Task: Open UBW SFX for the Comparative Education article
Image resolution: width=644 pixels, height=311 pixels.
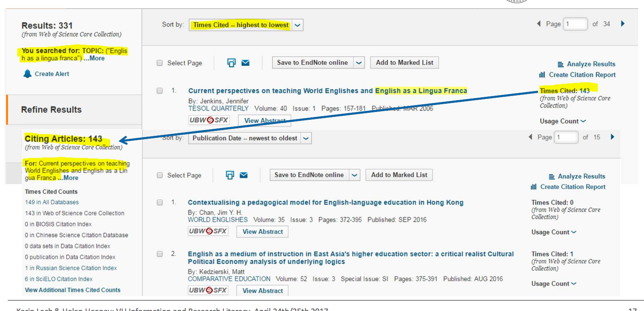Action: point(208,290)
